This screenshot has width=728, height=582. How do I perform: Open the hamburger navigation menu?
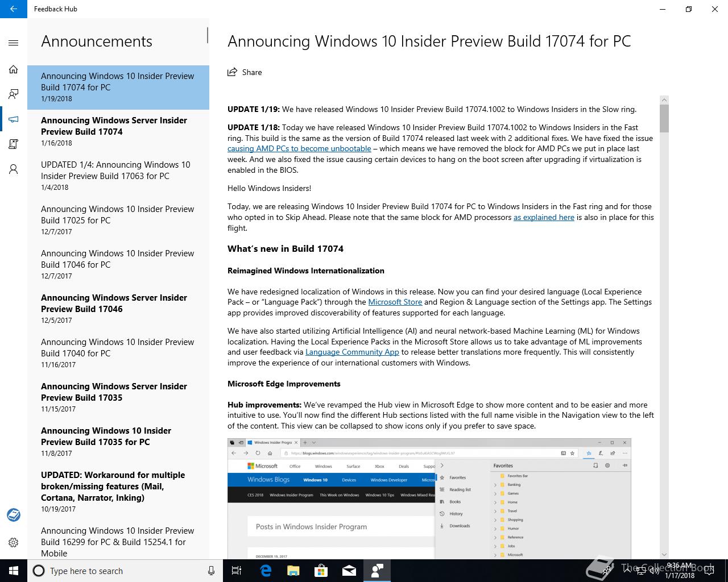click(14, 43)
